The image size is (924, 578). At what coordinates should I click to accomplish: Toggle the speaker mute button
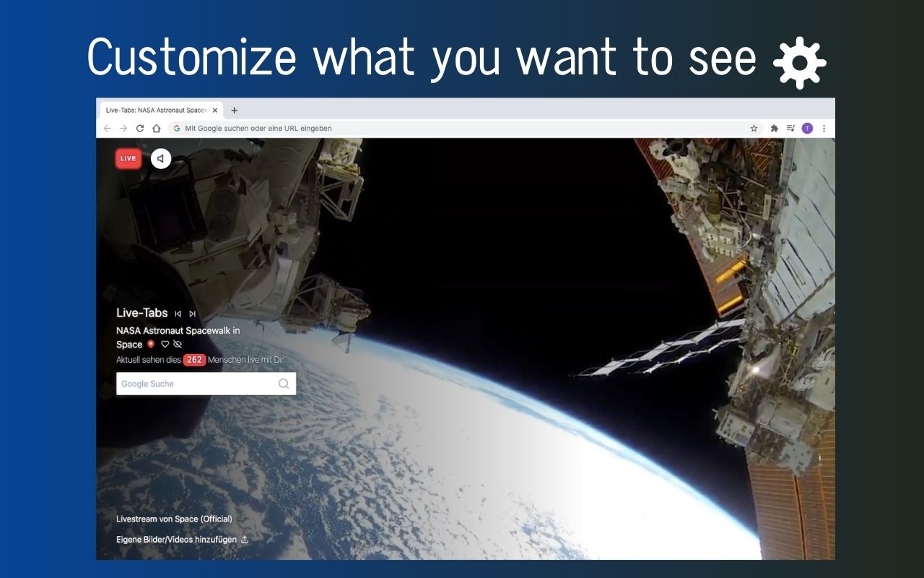pos(161,158)
